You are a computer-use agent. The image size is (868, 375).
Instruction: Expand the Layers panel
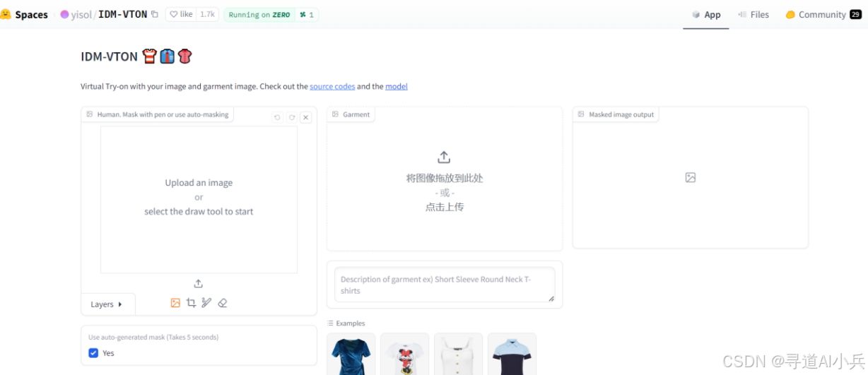(107, 304)
